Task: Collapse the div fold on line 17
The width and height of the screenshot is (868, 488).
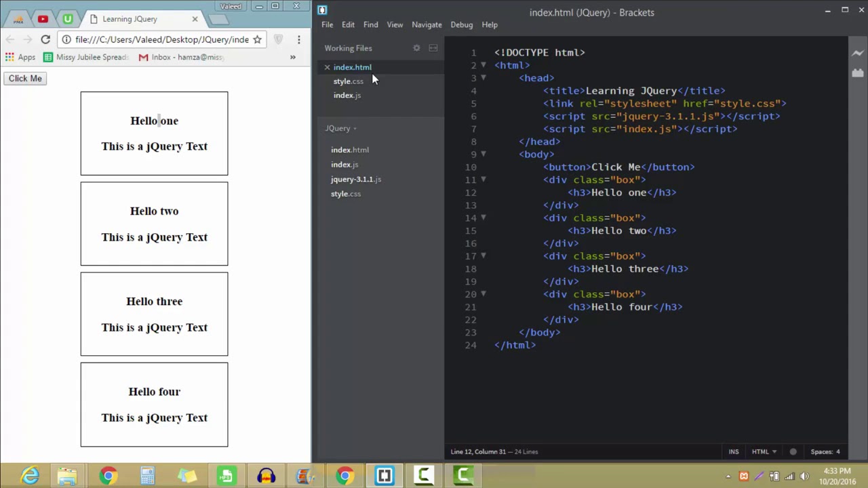Action: [484, 256]
